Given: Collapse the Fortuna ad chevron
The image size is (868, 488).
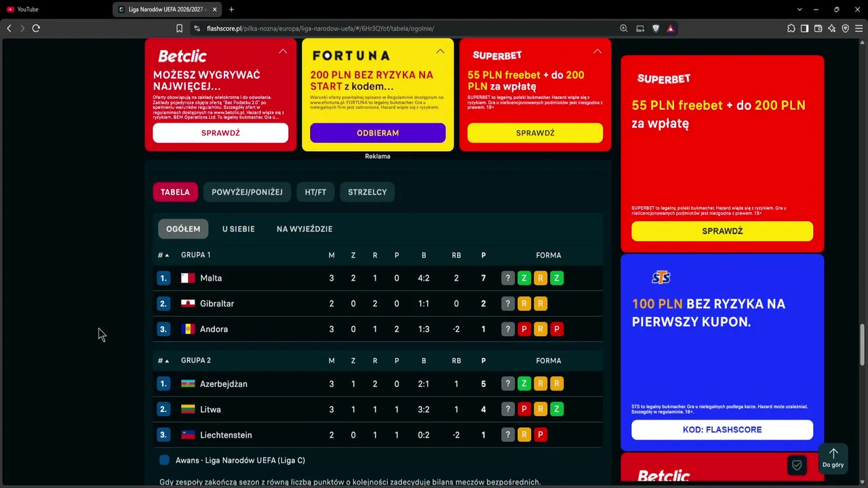Looking at the screenshot, I should coord(440,52).
